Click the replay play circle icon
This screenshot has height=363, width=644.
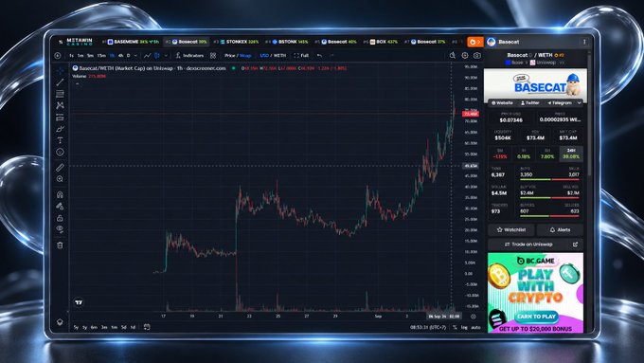tap(58, 56)
